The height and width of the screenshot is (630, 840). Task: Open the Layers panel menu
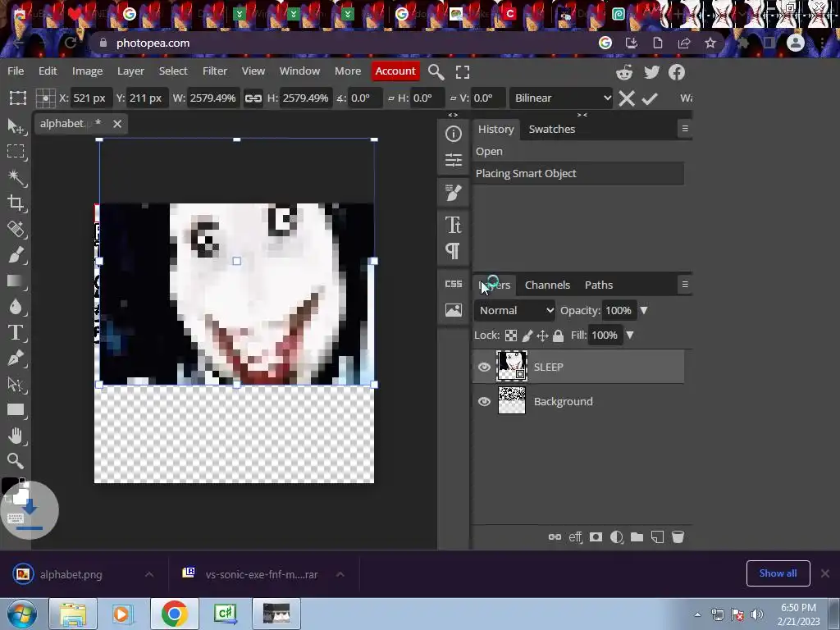685,285
